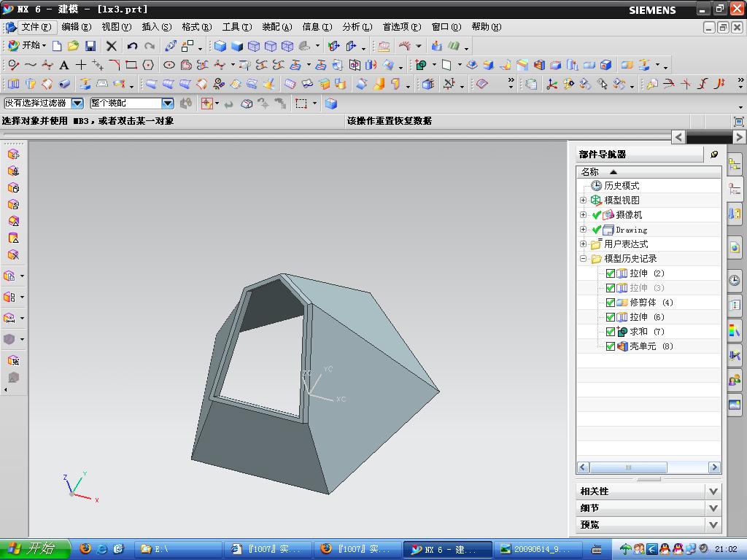This screenshot has height=560, width=747.
Task: Click the grey solid body icon on left toolbar
Action: point(9,339)
